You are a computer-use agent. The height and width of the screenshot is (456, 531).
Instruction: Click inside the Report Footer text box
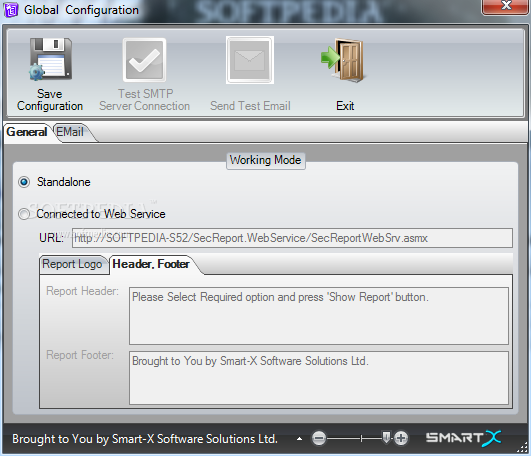pyautogui.click(x=319, y=378)
